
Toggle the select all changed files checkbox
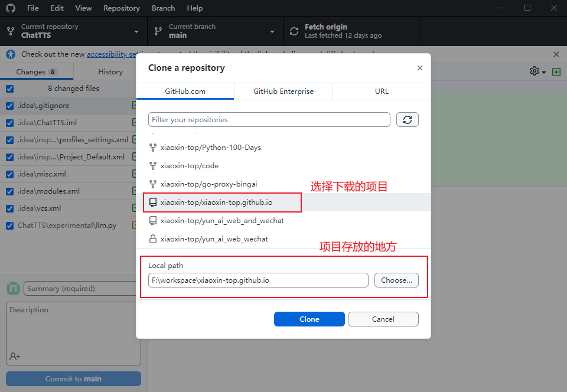coord(9,89)
